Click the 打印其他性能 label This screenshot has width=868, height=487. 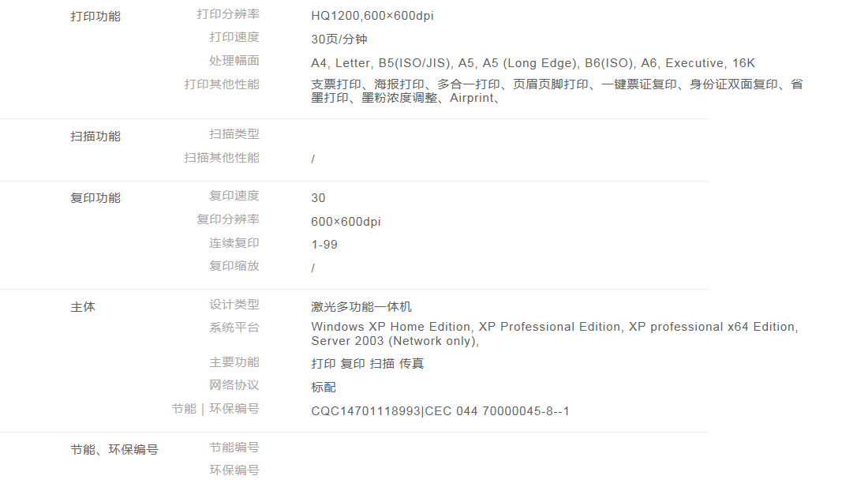click(221, 84)
